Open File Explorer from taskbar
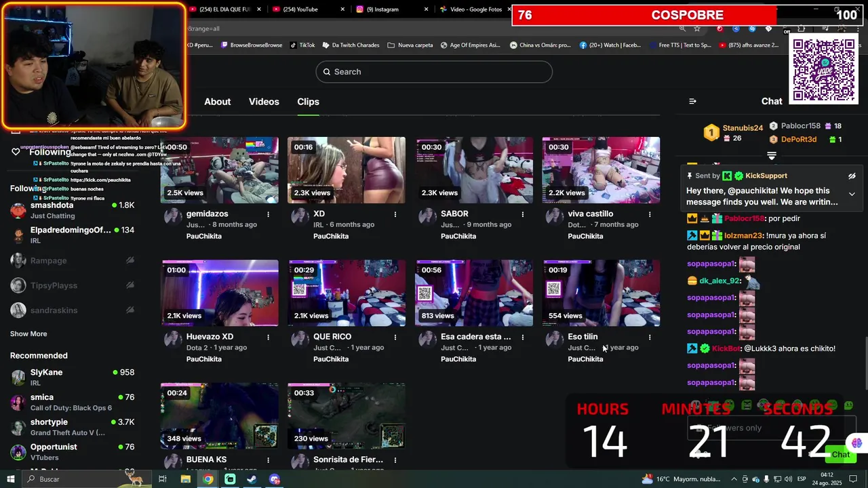 pos(185,479)
